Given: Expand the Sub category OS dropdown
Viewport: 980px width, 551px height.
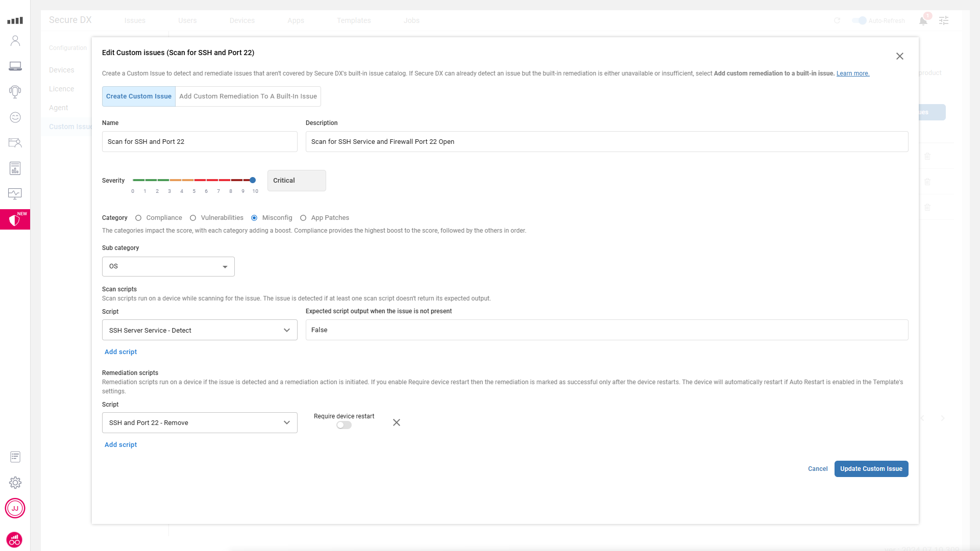Looking at the screenshot, I should (x=168, y=267).
